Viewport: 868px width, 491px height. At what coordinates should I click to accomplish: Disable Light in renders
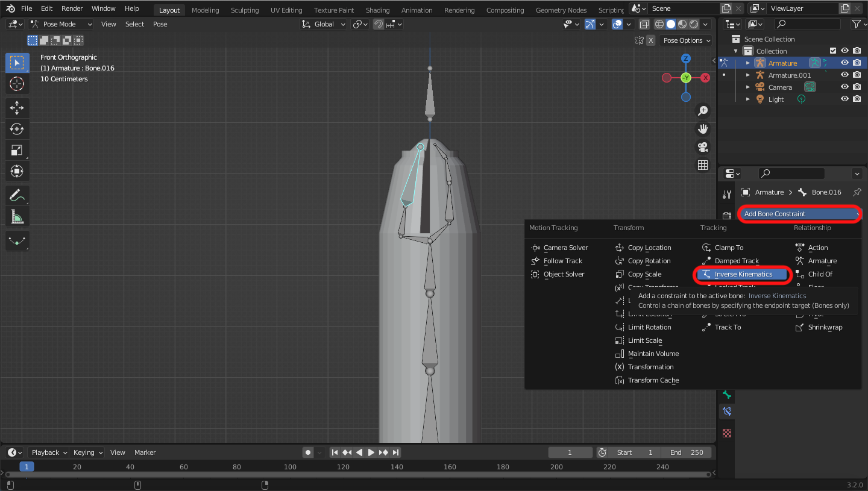click(857, 99)
